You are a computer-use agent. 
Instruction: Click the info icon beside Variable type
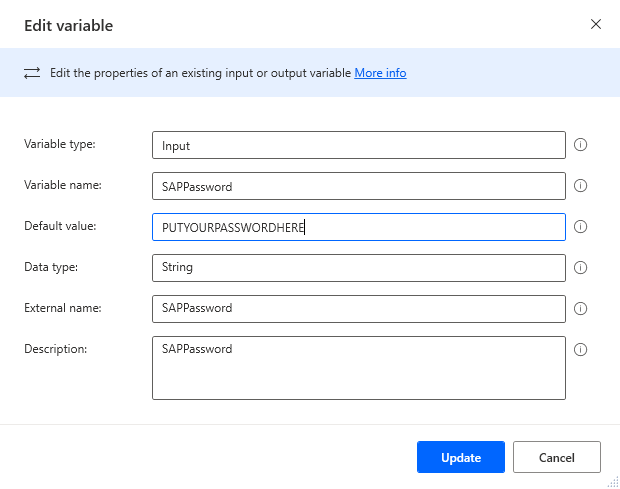(x=581, y=145)
